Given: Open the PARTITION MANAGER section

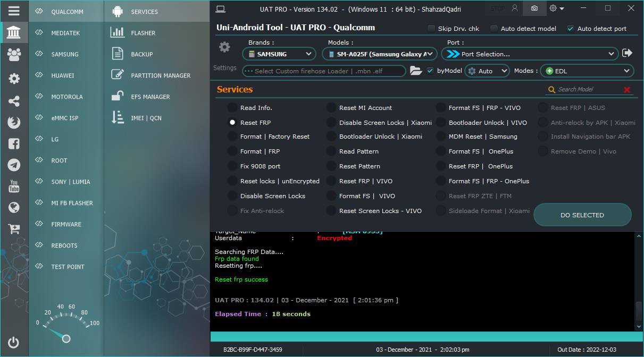Looking at the screenshot, I should (x=161, y=75).
